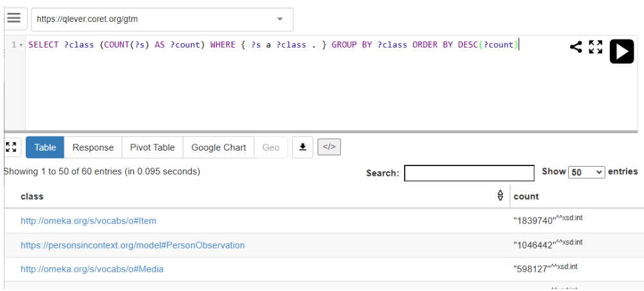Switch to the Table tab

(45, 147)
